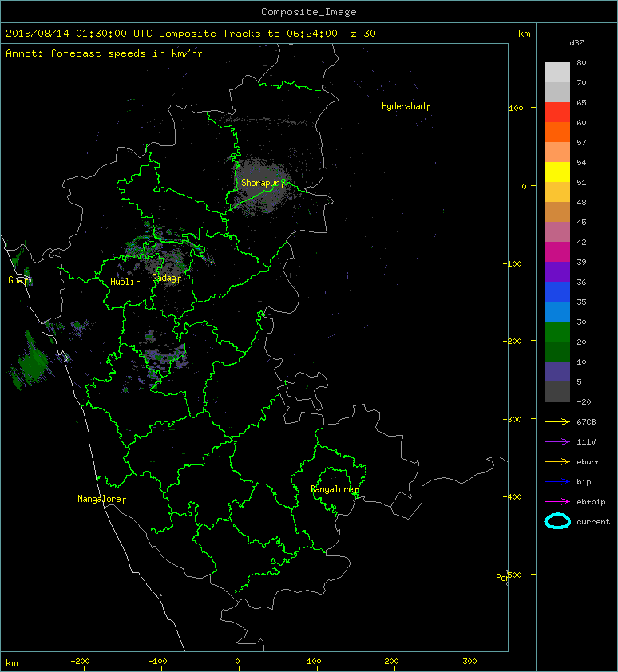The height and width of the screenshot is (672, 618).
Task: Click the 300 km tick on the horizontal axis
Action: [x=469, y=662]
